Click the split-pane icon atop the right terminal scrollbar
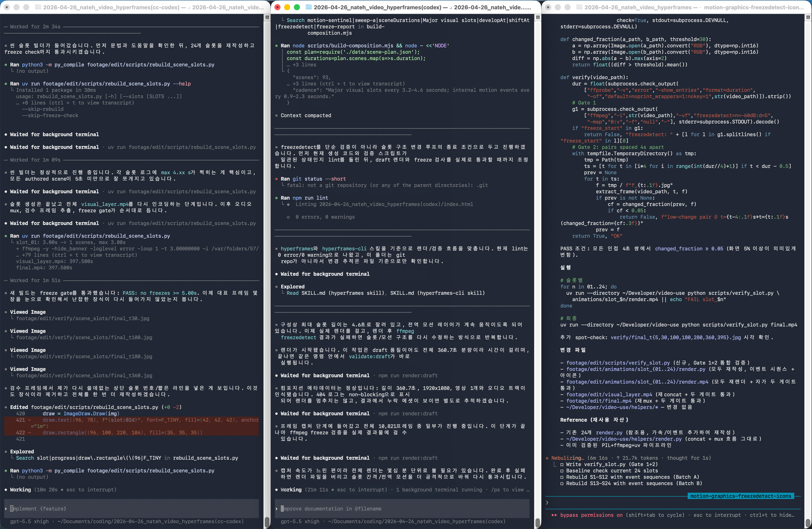The width and height of the screenshot is (812, 529). pos(808,17)
